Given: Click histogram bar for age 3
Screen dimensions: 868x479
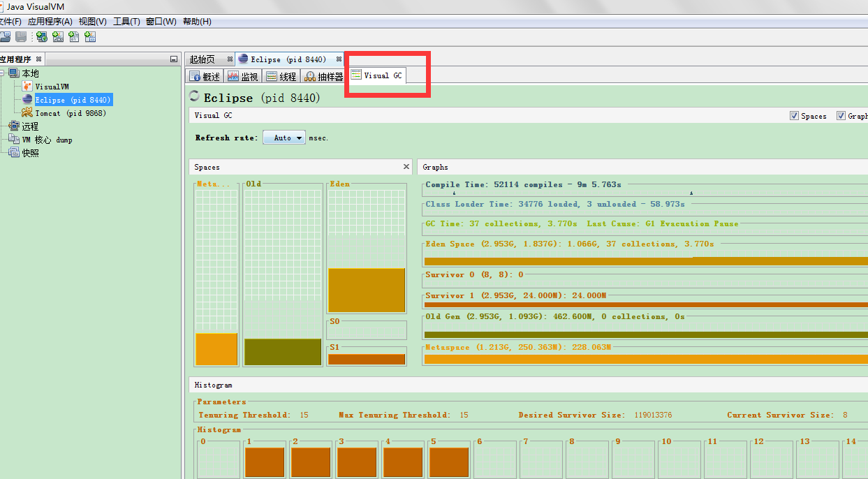Looking at the screenshot, I should pyautogui.click(x=357, y=462).
